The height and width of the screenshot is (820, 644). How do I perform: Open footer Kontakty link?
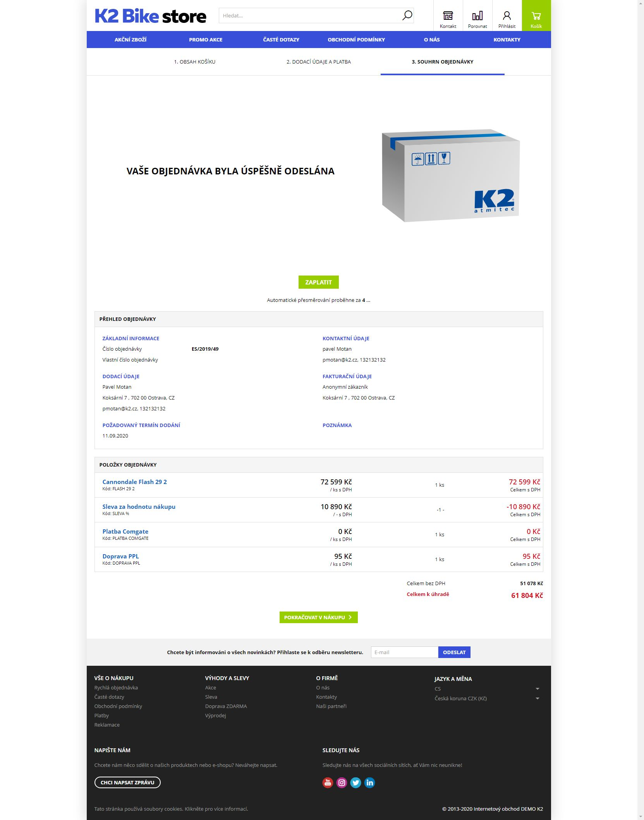click(x=326, y=697)
